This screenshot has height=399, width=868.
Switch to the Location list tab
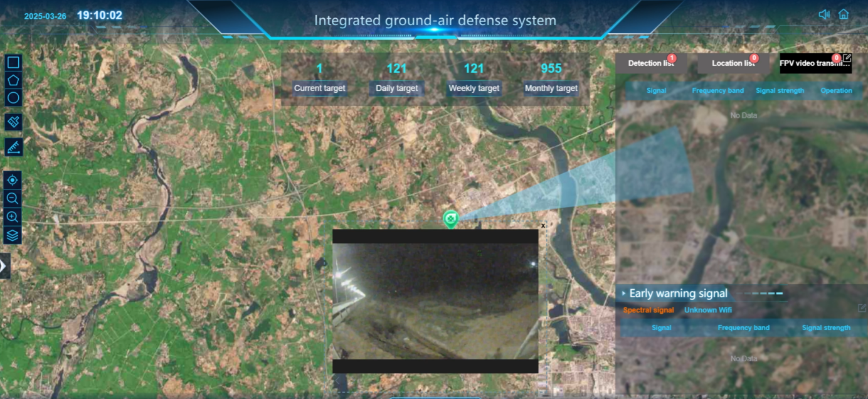pyautogui.click(x=733, y=63)
